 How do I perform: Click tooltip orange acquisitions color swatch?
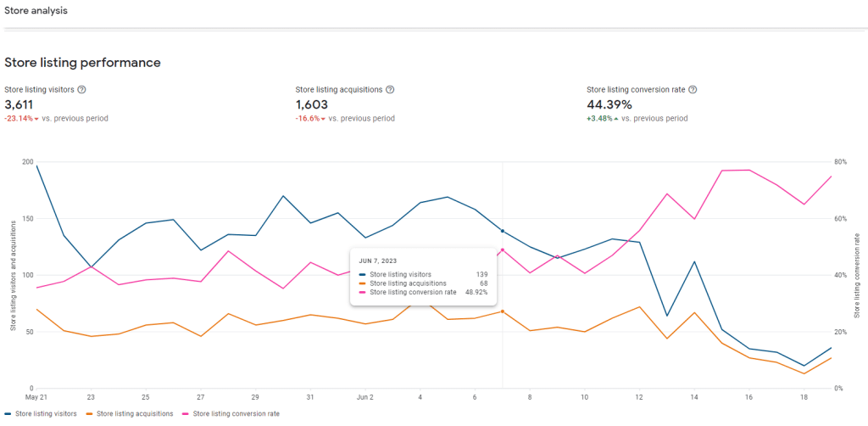pos(363,283)
